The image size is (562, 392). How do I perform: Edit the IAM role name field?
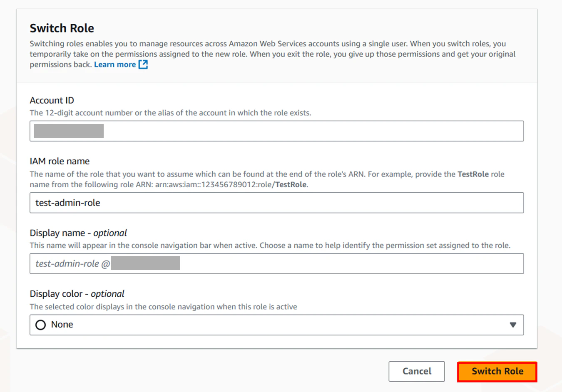276,203
